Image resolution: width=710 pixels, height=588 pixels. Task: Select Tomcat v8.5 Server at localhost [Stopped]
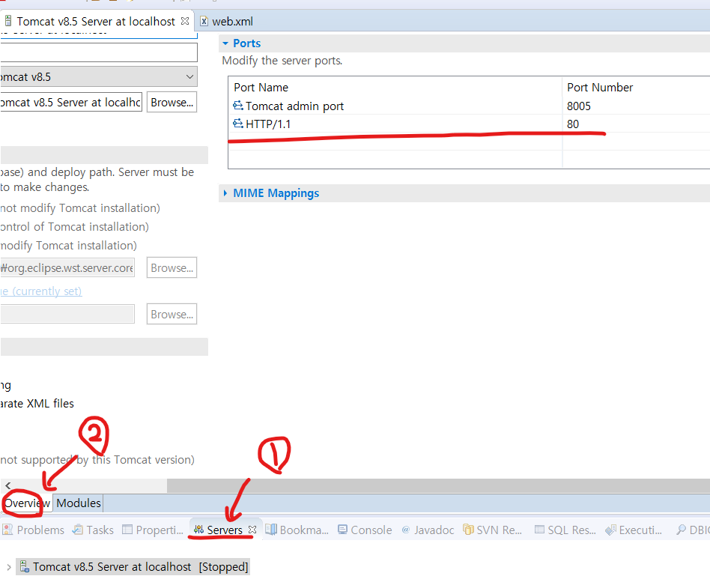coord(133,567)
